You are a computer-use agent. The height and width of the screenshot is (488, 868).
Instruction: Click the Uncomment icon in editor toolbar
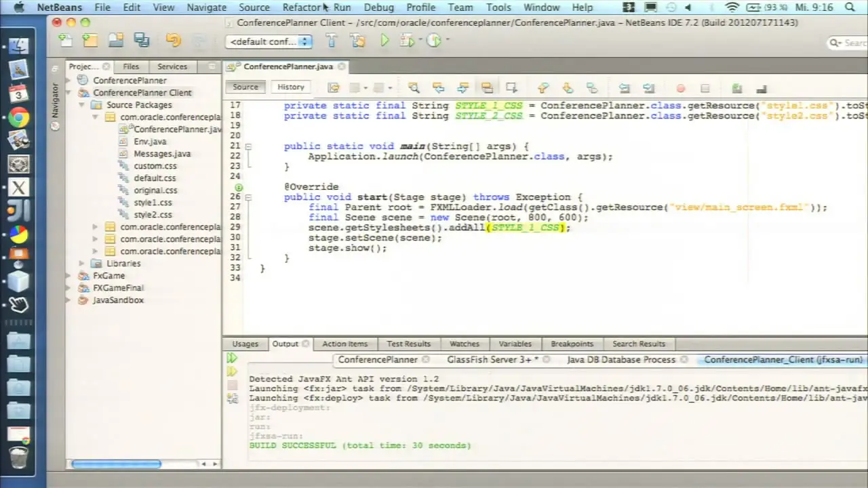pyautogui.click(x=761, y=88)
